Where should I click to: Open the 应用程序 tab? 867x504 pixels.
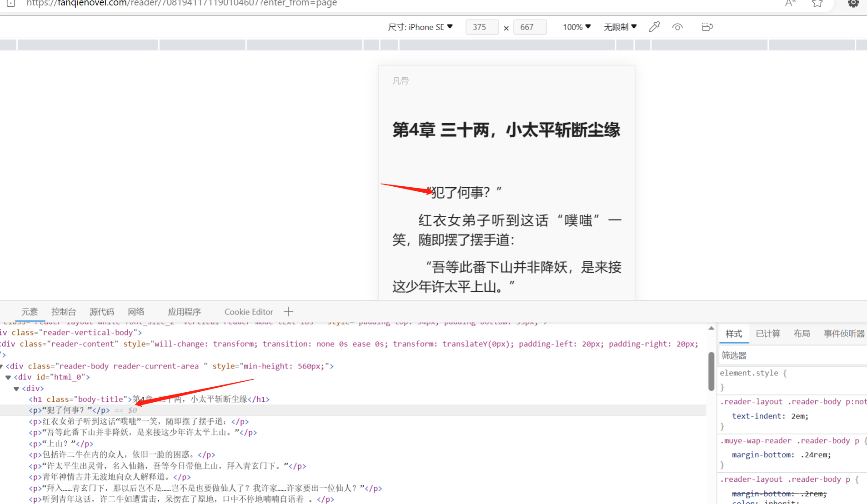[184, 312]
